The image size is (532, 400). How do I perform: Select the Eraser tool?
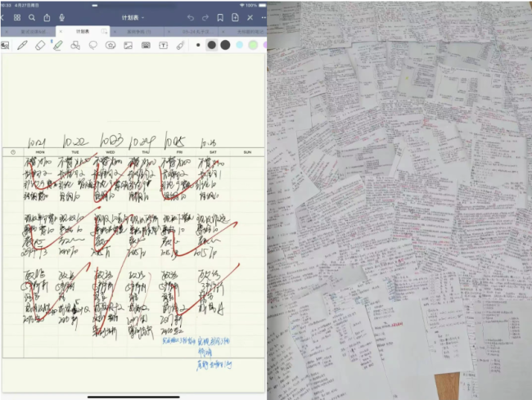(40, 46)
